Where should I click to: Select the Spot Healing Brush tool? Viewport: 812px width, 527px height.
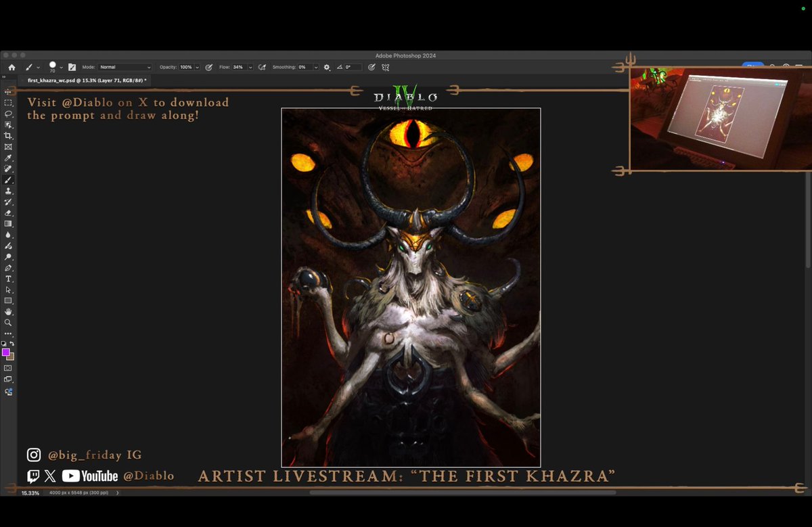(x=8, y=168)
